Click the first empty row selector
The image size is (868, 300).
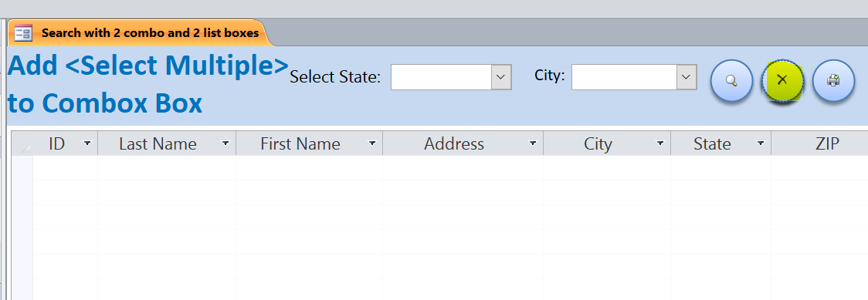pos(22,167)
